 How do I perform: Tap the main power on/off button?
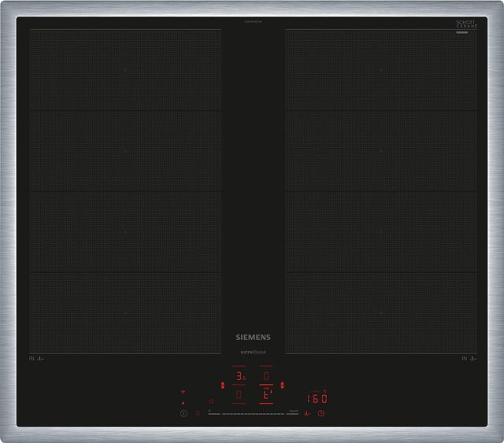183,413
